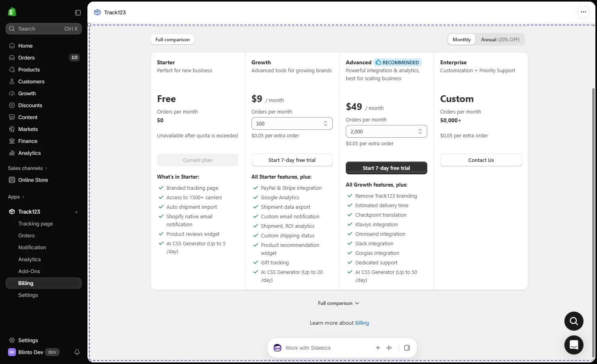
Task: Open the Billing help link
Action: (x=362, y=323)
